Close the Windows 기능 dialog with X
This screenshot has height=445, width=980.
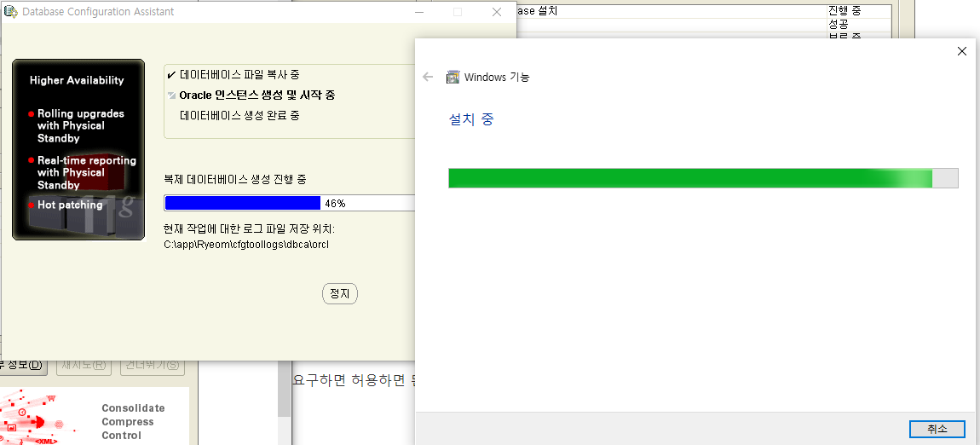(962, 51)
